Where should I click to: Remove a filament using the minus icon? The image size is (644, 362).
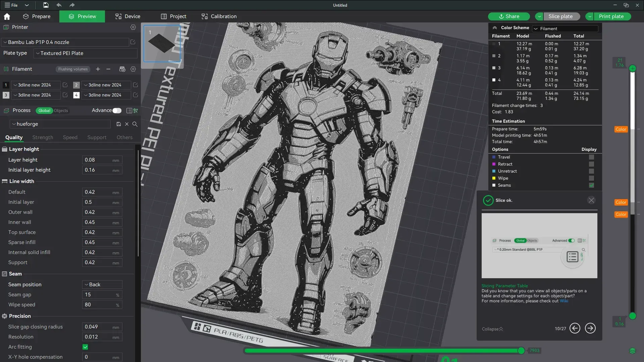point(108,69)
